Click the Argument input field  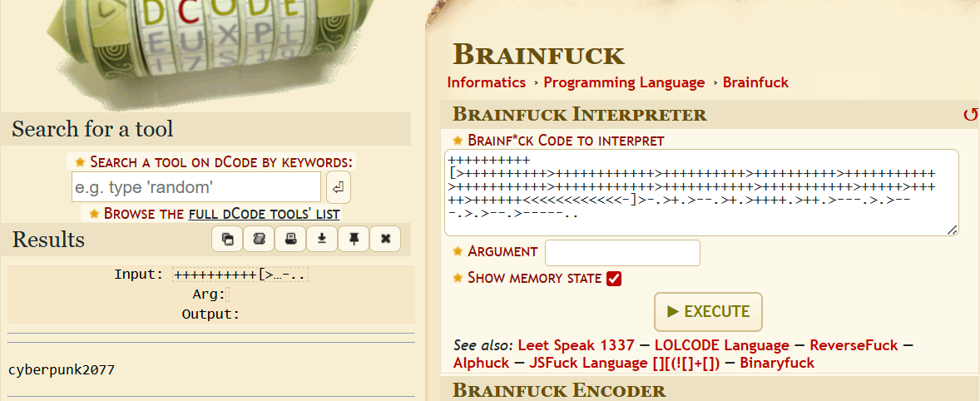(x=622, y=252)
